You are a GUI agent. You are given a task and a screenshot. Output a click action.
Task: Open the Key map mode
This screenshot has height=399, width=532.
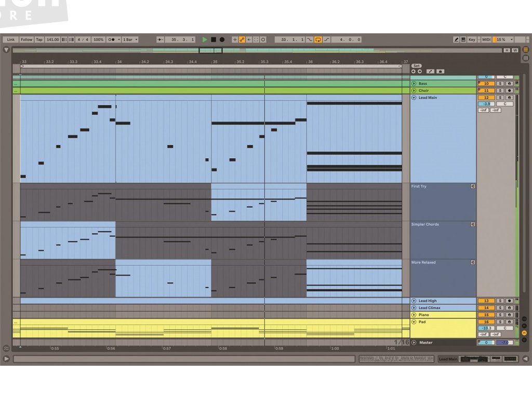pyautogui.click(x=472, y=39)
